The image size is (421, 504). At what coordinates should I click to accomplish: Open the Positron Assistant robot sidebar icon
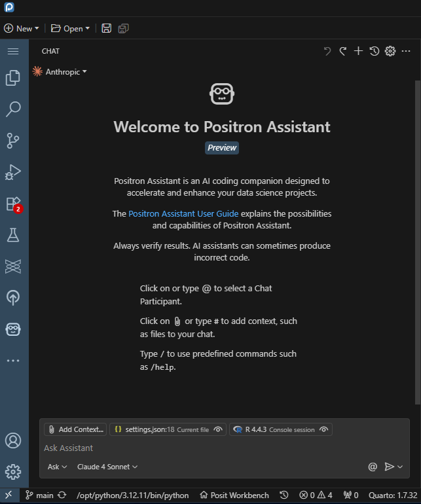13,329
